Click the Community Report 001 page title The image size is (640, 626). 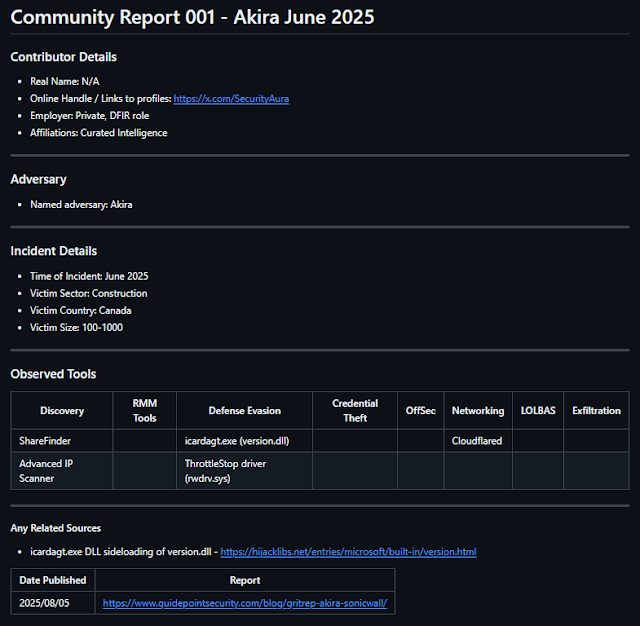point(193,17)
